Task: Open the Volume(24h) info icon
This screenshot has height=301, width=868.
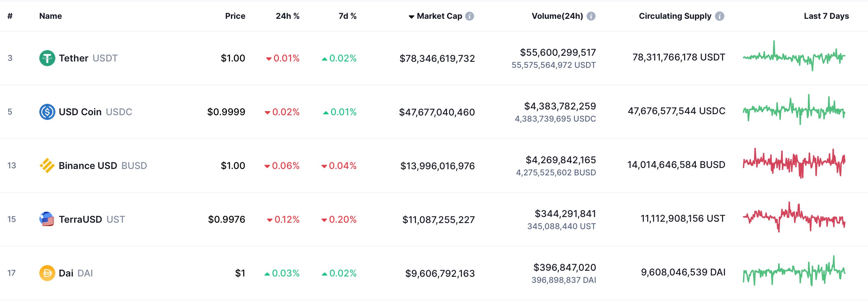Action: click(x=591, y=16)
